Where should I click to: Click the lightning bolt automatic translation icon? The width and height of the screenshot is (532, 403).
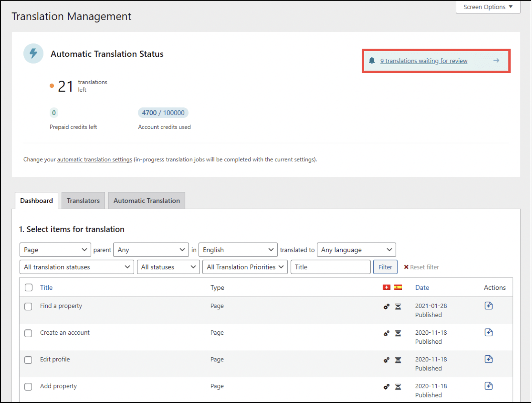click(x=33, y=53)
